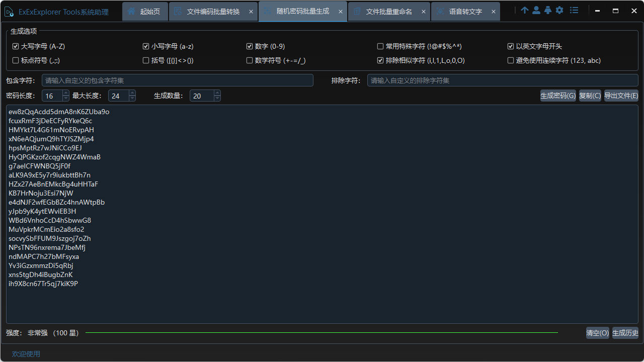644x362 pixels.
Task: Switch to the 起始页 tab
Action: click(144, 12)
